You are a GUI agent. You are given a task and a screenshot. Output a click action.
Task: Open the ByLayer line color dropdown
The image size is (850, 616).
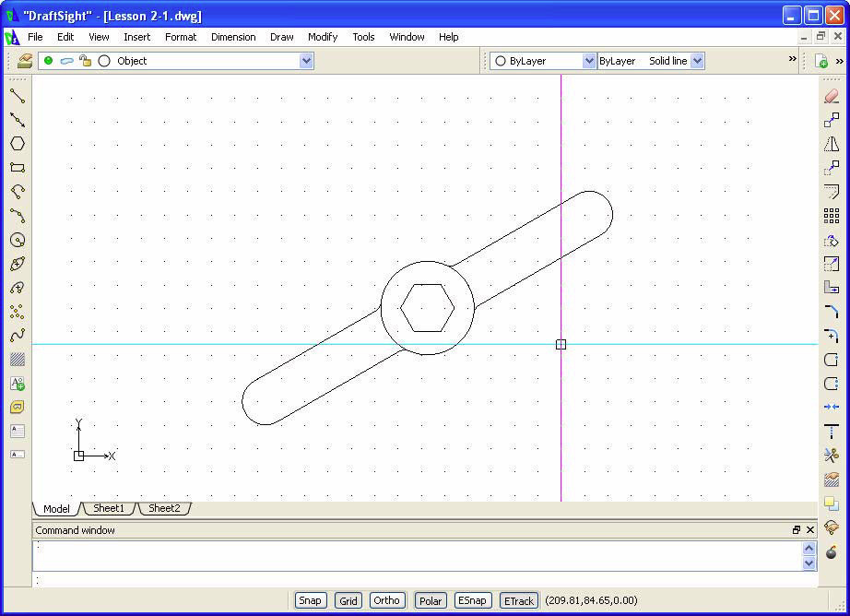(589, 61)
